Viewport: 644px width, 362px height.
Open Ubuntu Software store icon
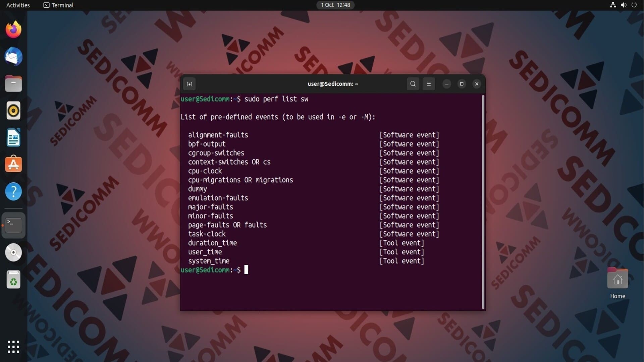coord(13,164)
